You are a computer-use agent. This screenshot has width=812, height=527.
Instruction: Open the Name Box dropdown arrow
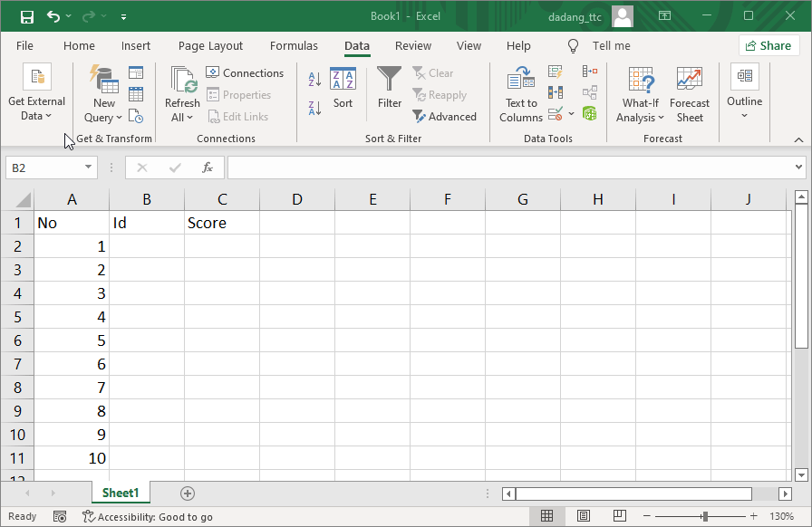(87, 168)
